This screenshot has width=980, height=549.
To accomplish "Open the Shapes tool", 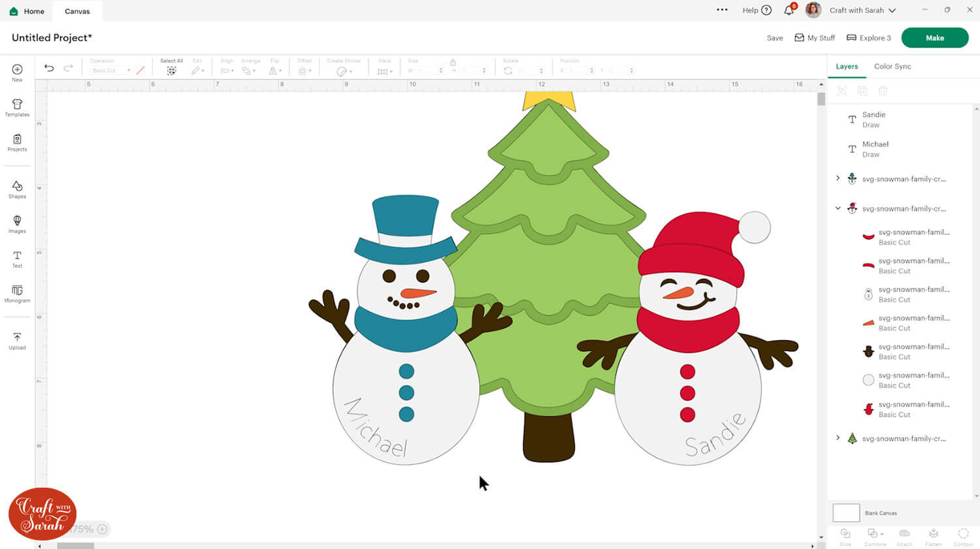I will 17,189.
